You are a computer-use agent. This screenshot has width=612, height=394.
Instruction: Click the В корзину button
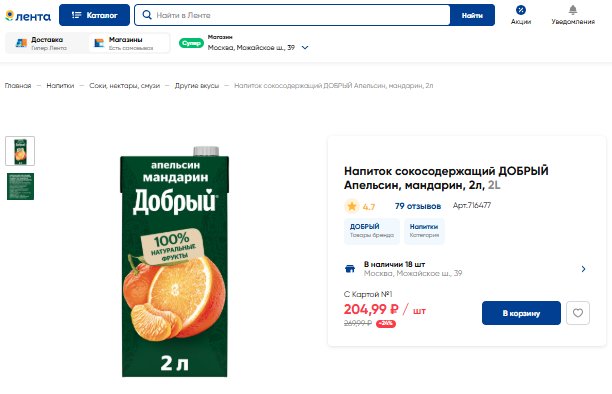(521, 313)
